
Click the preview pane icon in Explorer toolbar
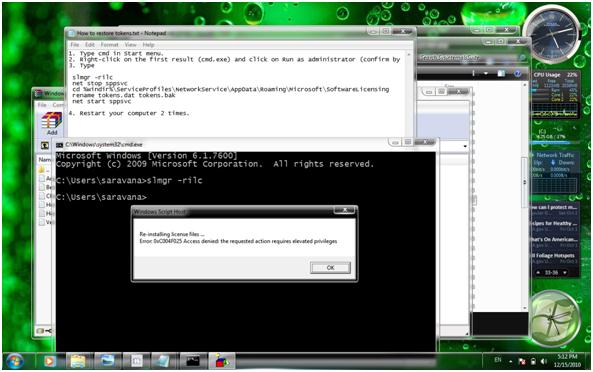501,73
